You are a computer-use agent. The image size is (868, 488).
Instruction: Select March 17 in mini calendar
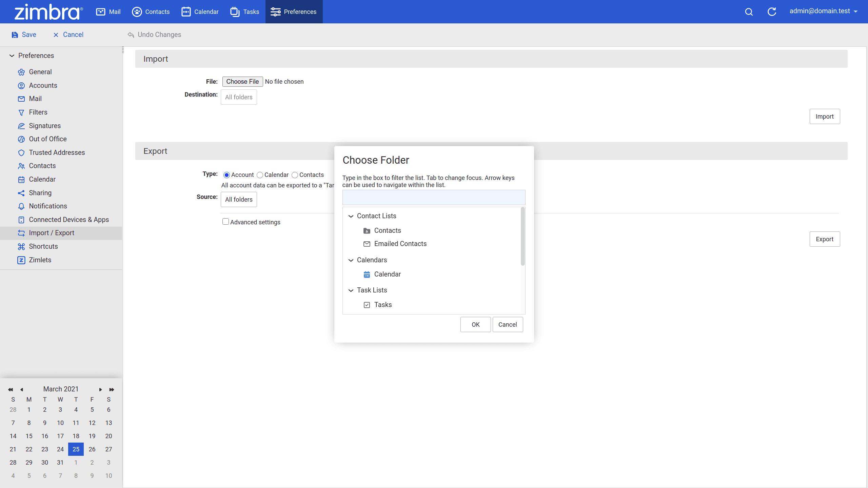(x=60, y=436)
